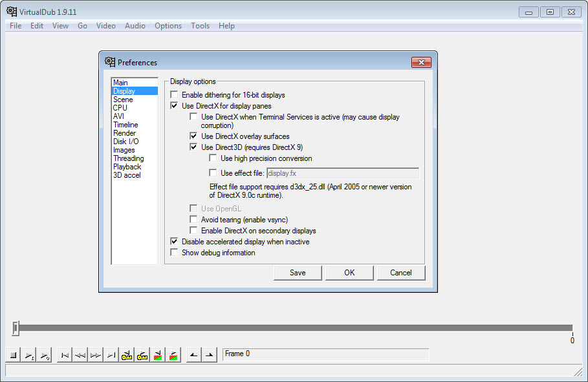Image resolution: width=588 pixels, height=382 pixels.
Task: Open the Video menu
Action: (105, 25)
